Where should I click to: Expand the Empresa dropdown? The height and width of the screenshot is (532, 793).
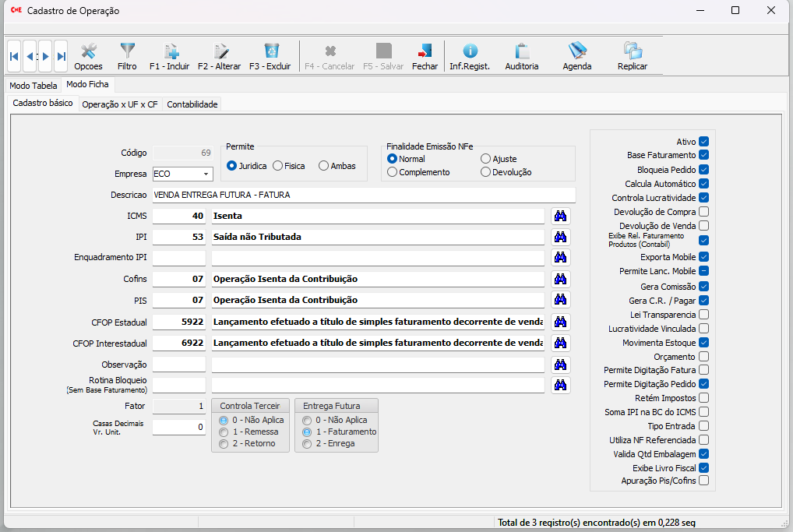tap(206, 174)
